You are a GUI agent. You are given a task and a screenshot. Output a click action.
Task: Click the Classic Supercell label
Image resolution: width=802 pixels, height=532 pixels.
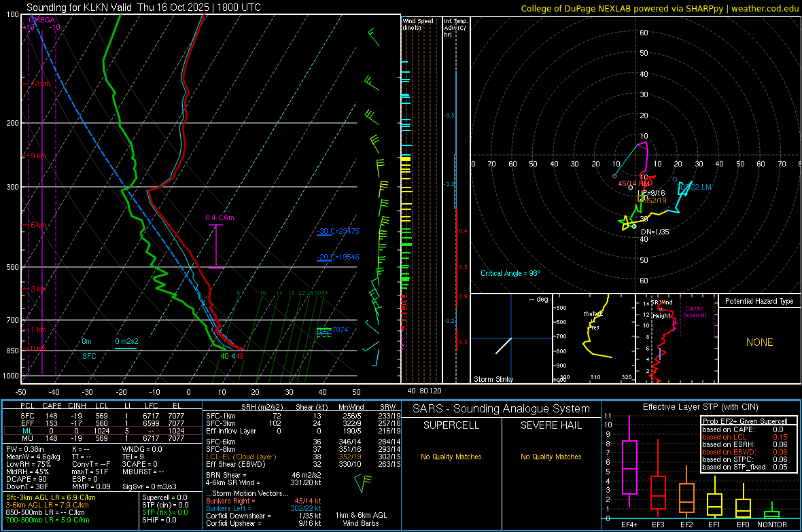pos(695,312)
